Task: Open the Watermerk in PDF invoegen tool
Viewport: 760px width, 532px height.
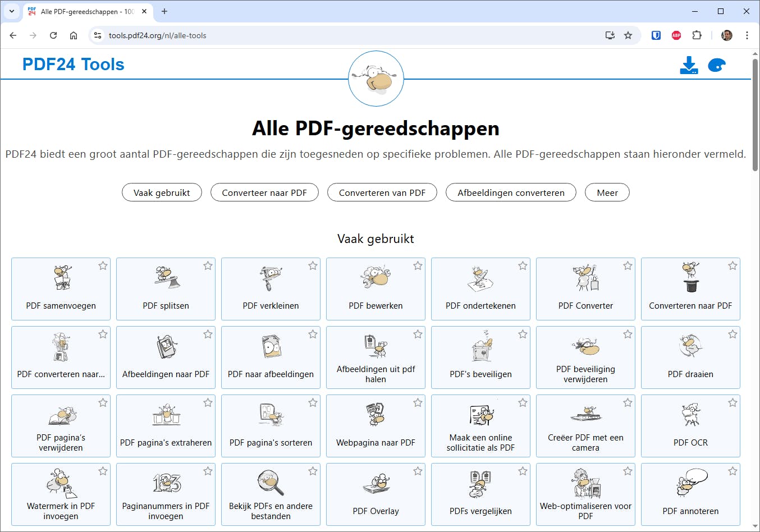Action: coord(61,494)
